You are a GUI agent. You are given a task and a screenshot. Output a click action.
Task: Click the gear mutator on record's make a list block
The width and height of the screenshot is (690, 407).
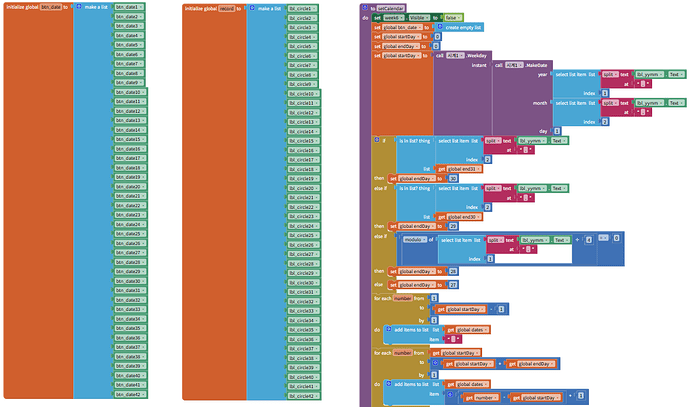pos(251,8)
